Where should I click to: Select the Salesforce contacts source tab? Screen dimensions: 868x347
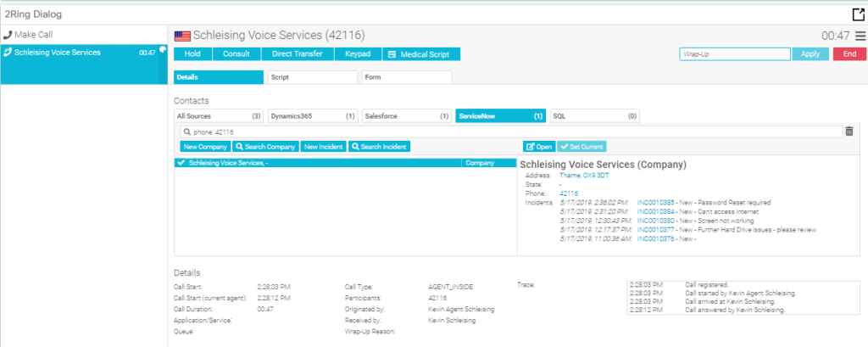[x=406, y=115]
